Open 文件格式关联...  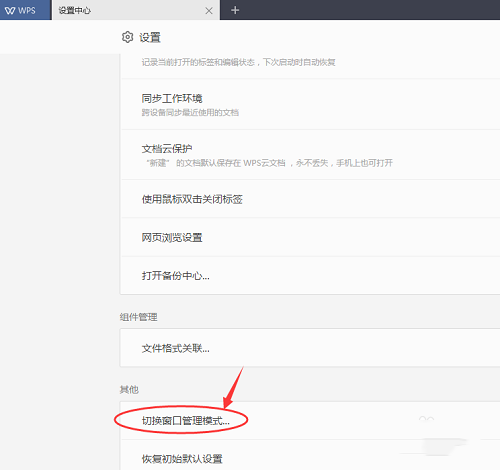coord(310,348)
